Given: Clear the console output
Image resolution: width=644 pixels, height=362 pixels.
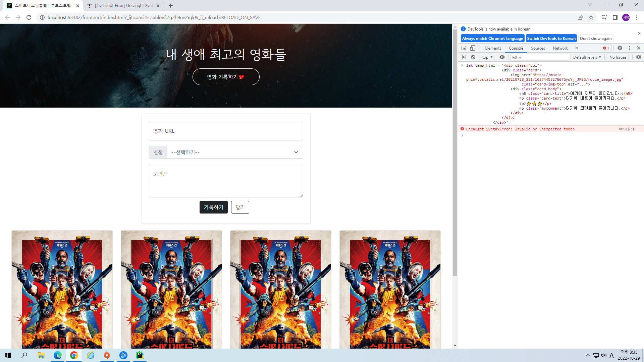Looking at the screenshot, I should (x=473, y=57).
